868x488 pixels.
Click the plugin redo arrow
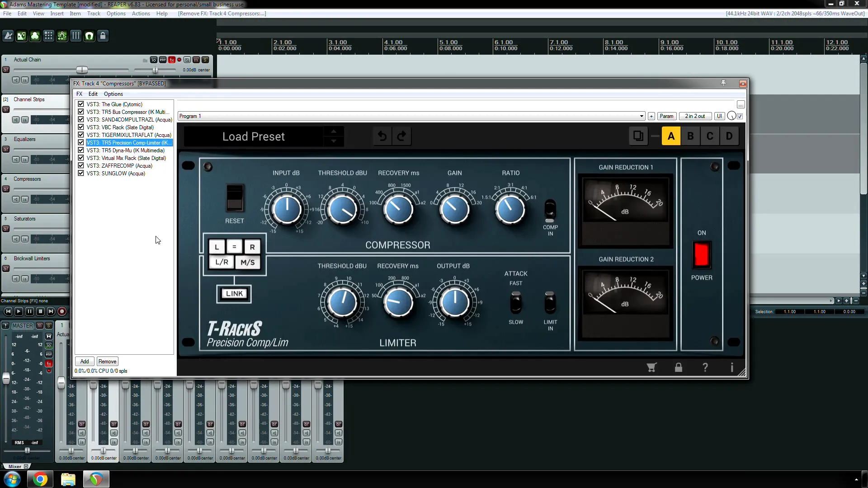402,136
